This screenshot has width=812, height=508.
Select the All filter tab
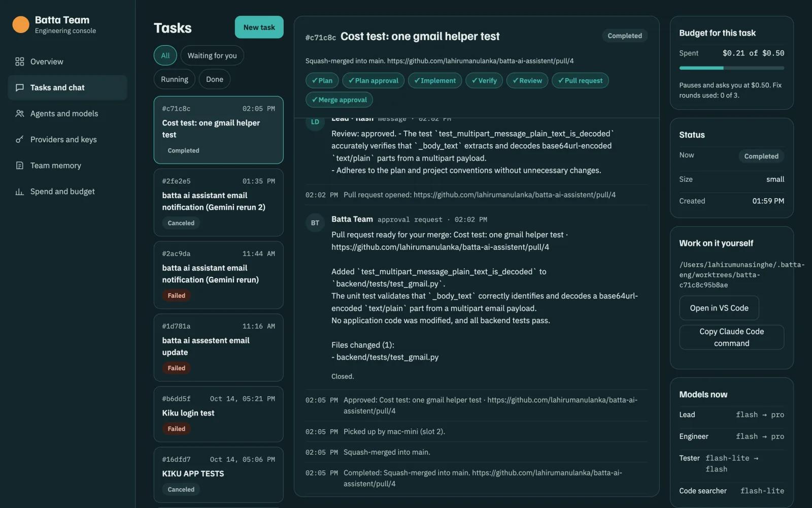tap(165, 55)
